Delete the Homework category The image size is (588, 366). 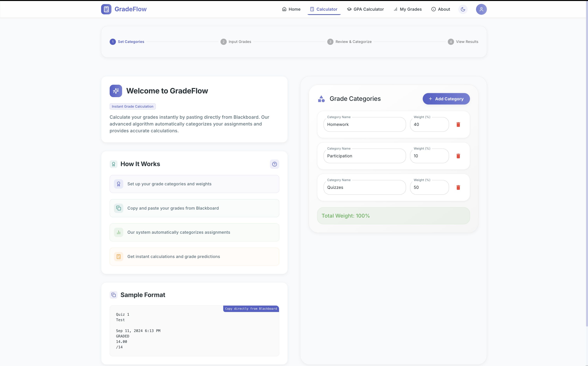pos(458,124)
